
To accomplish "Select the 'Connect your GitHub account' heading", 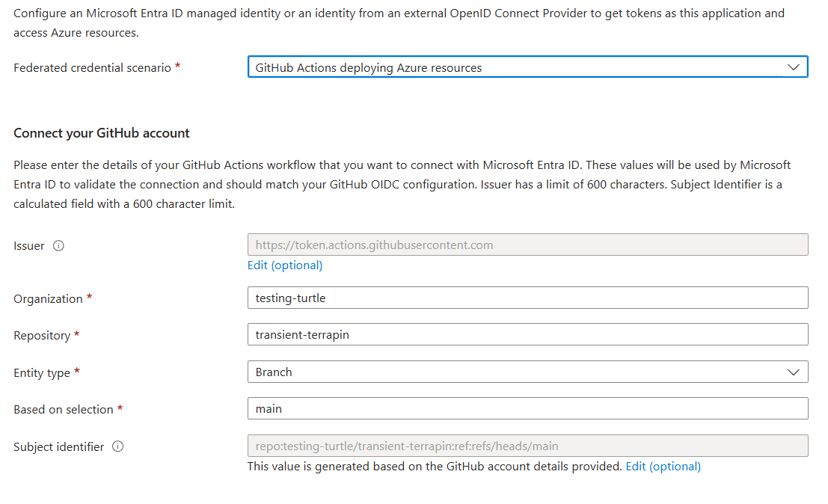I will (x=102, y=133).
